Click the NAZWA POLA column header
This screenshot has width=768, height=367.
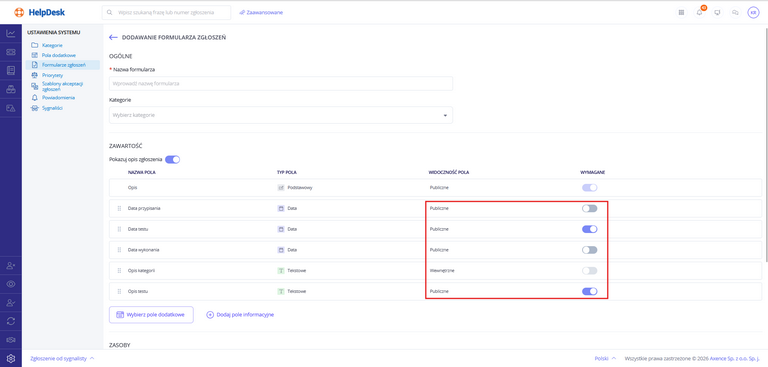[142, 172]
